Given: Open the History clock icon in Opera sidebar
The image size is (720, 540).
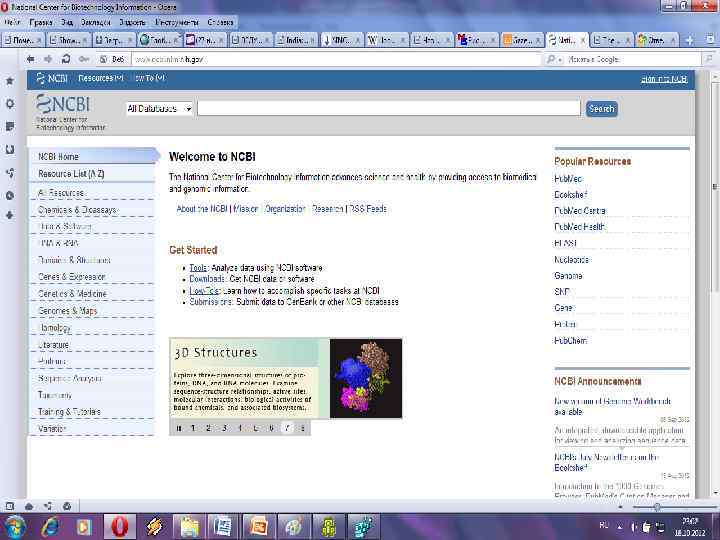Looking at the screenshot, I should click(x=10, y=195).
